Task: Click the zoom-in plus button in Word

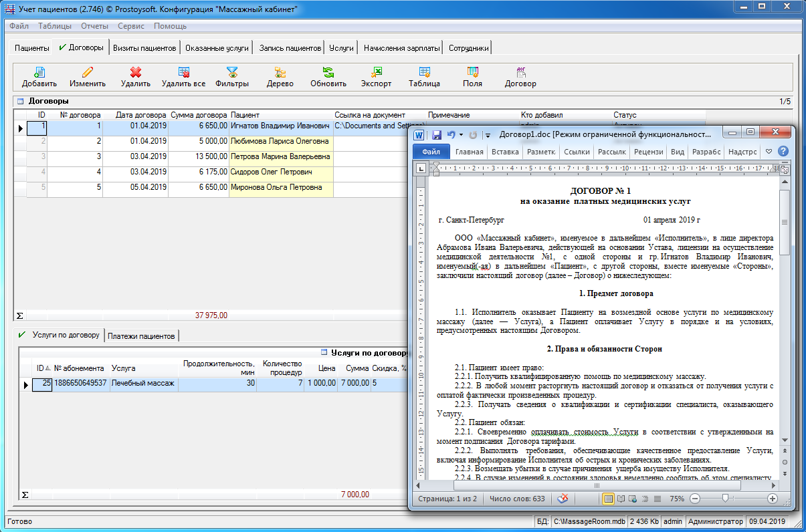Action: (773, 499)
